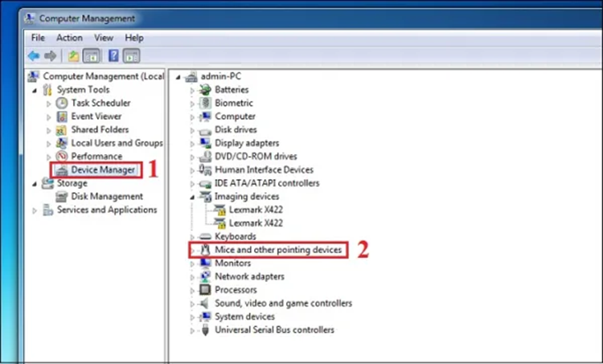Collapse the Imaging devices node
Image resolution: width=603 pixels, height=364 pixels.
(192, 197)
